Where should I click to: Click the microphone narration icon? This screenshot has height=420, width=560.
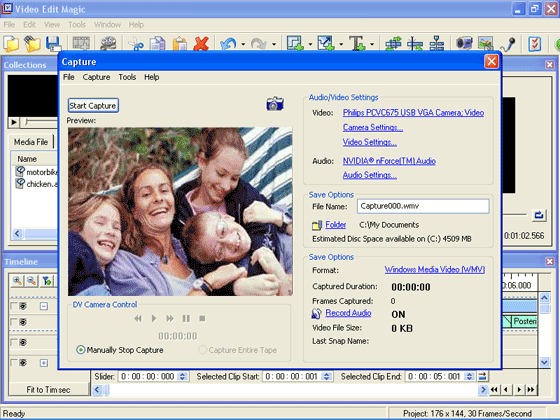(x=508, y=44)
